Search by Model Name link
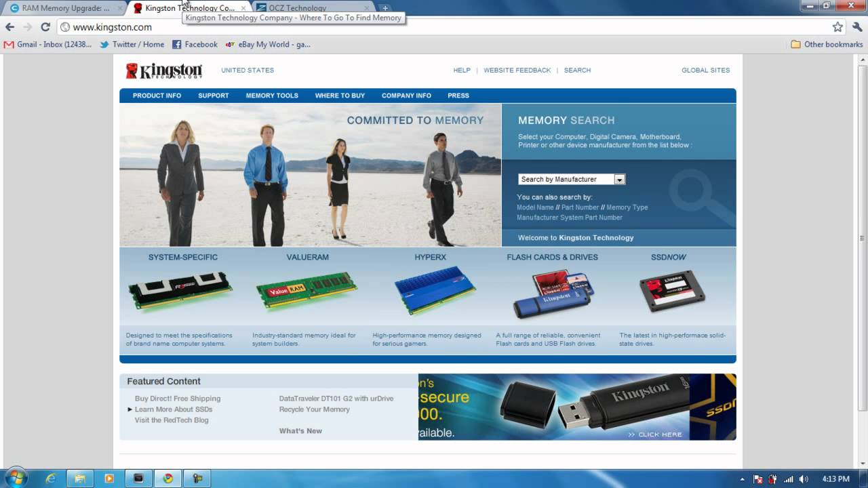 point(535,207)
